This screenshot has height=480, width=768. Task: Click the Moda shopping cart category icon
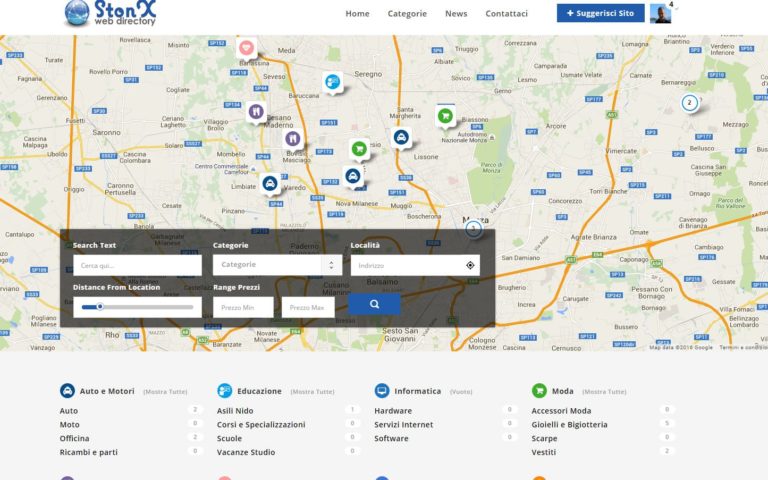(539, 391)
